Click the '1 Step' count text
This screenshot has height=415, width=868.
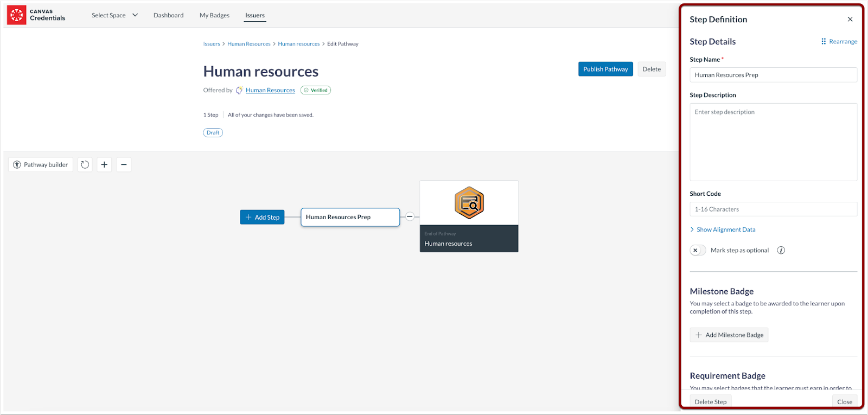click(211, 115)
